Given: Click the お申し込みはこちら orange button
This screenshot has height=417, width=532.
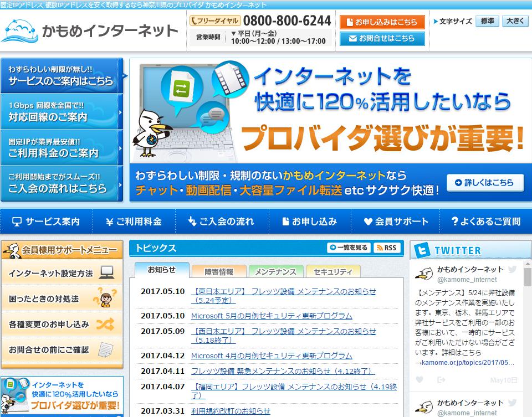Looking at the screenshot, I should tap(382, 22).
